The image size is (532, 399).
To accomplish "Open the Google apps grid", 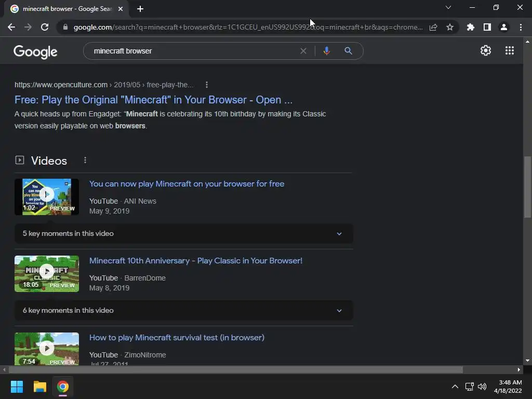I will (510, 50).
